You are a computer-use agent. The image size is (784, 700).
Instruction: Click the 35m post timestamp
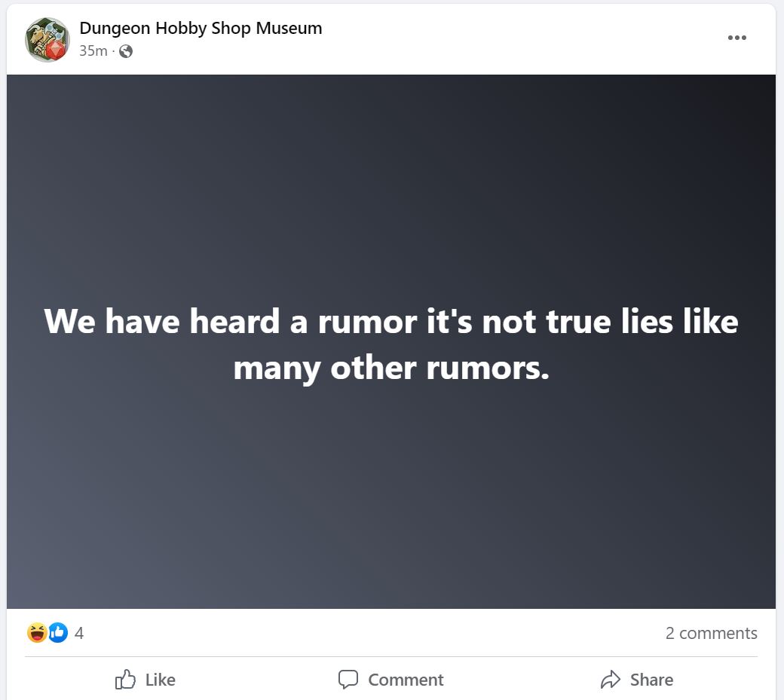[x=93, y=51]
